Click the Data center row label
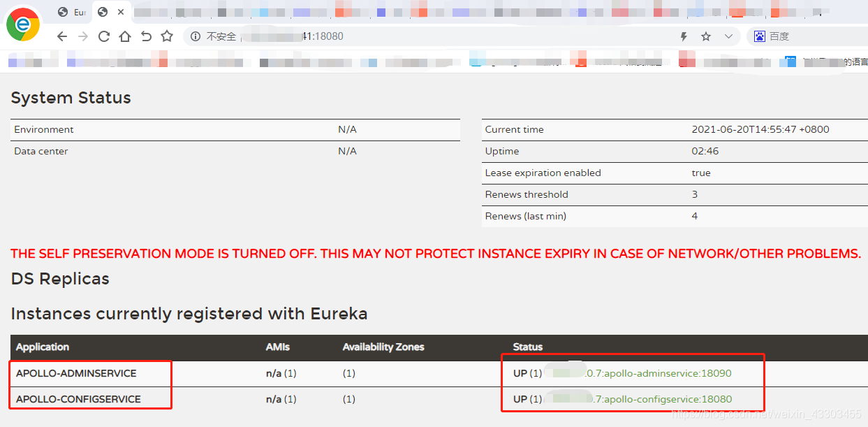The image size is (868, 427). pos(41,151)
